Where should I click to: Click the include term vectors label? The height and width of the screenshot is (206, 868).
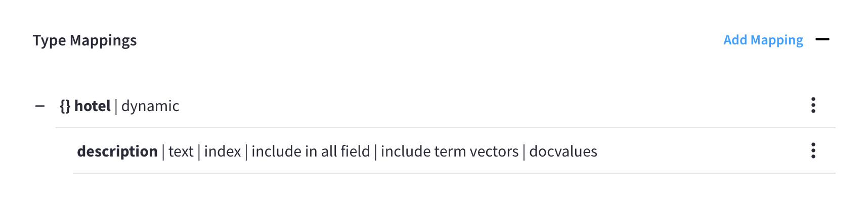[x=450, y=151]
